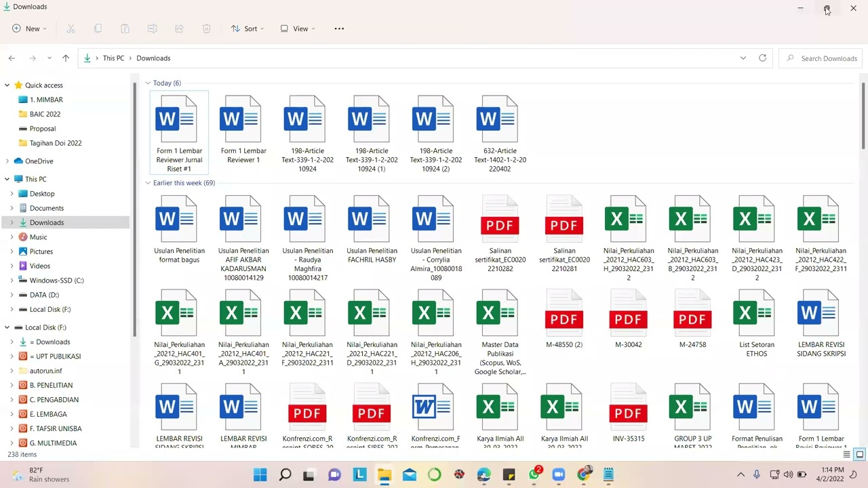
Task: Open the View dropdown menu
Action: (298, 28)
